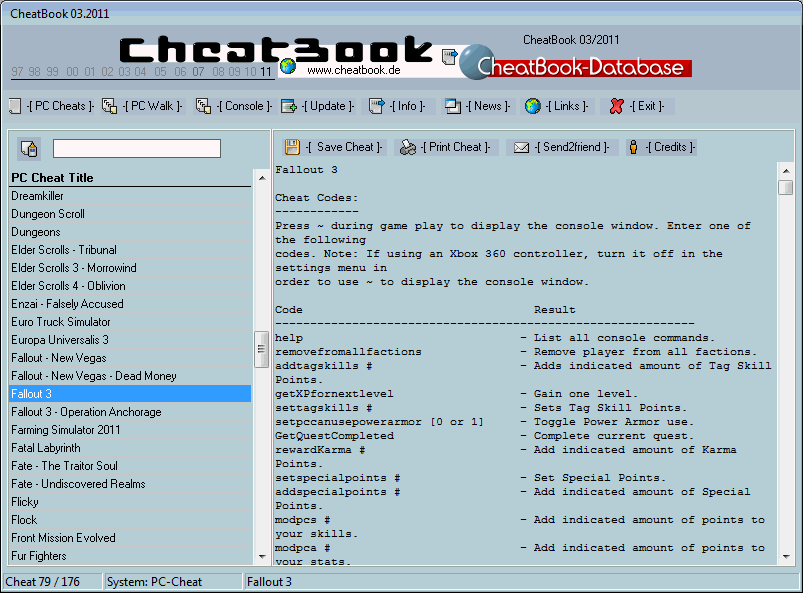Click the small document icon beside the CheatBook logo
Viewport: 803px width, 593px height.
pos(449,57)
